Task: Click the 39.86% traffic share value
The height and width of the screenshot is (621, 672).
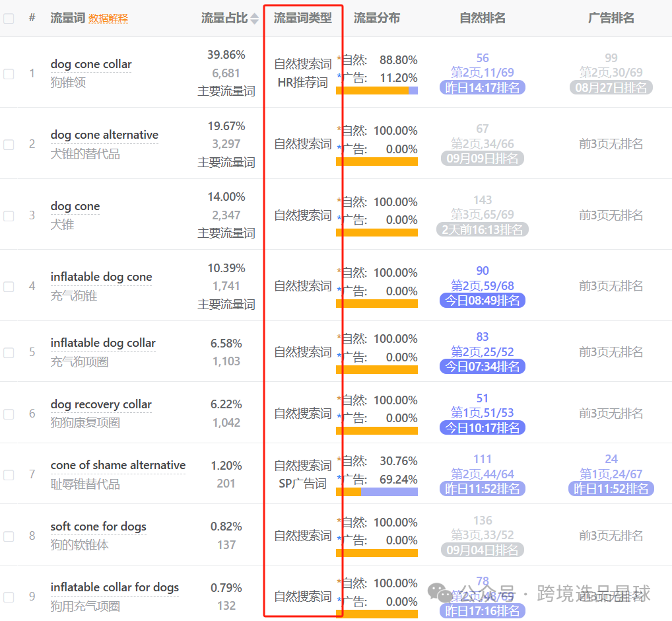Action: 226,55
